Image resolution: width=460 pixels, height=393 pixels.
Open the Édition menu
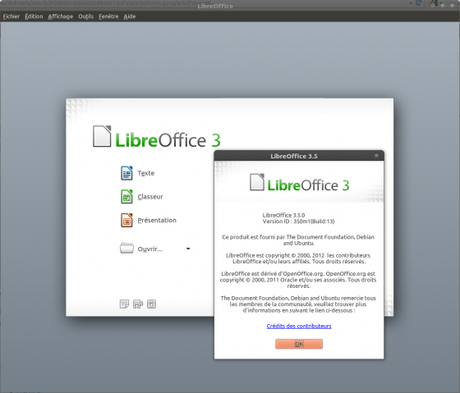[x=34, y=16]
